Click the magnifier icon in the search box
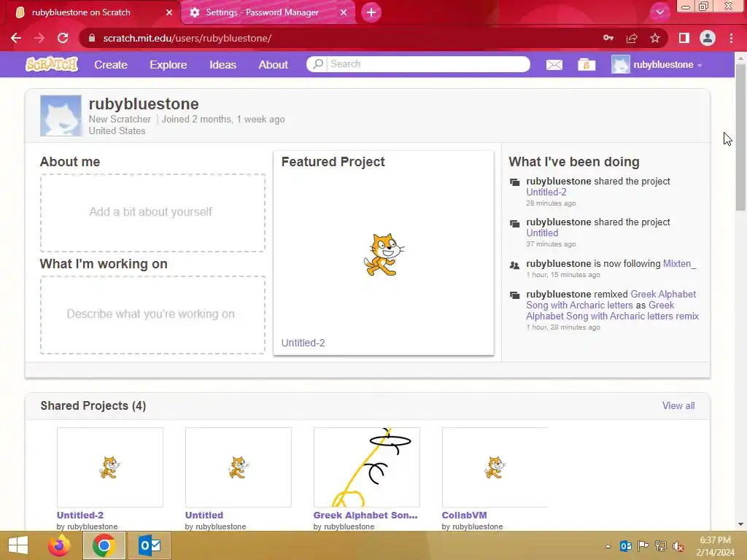Image resolution: width=747 pixels, height=560 pixels. point(318,64)
